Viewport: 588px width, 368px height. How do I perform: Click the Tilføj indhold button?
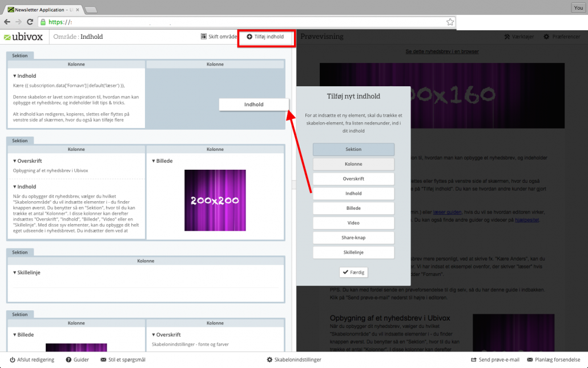[x=266, y=36]
